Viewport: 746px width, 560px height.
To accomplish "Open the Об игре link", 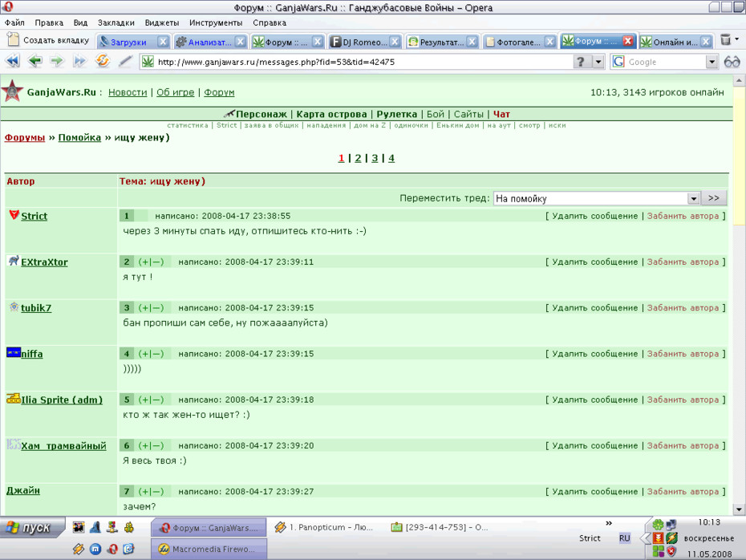I will pyautogui.click(x=175, y=92).
